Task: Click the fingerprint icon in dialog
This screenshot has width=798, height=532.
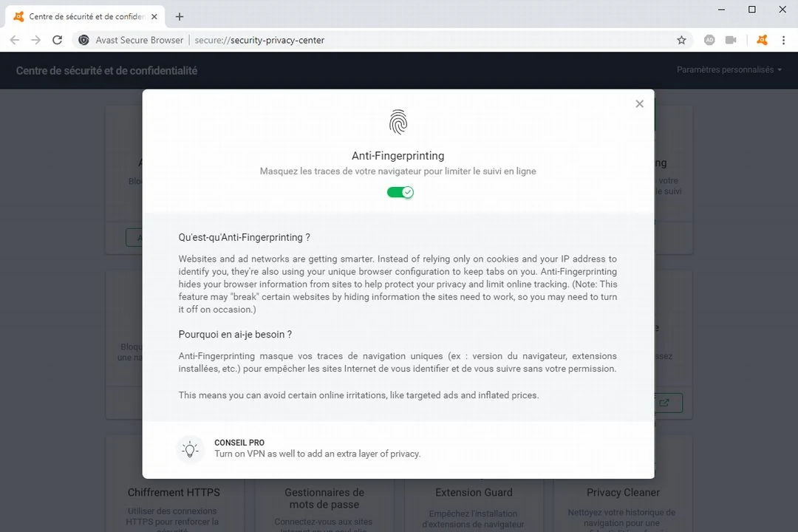Action: [398, 122]
